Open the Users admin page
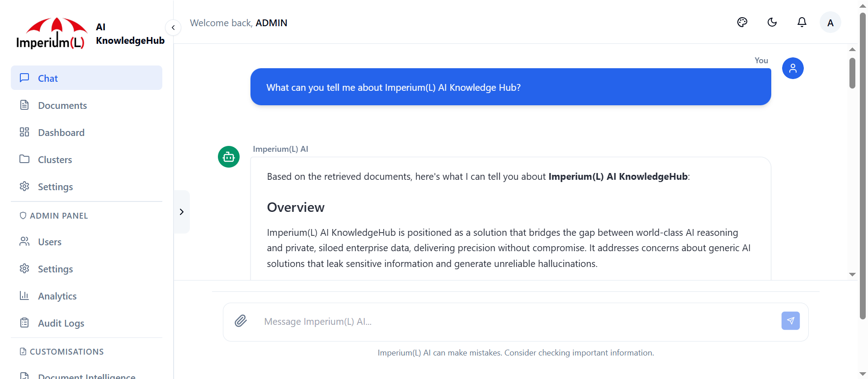Viewport: 868px width, 379px height. pyautogui.click(x=86, y=242)
